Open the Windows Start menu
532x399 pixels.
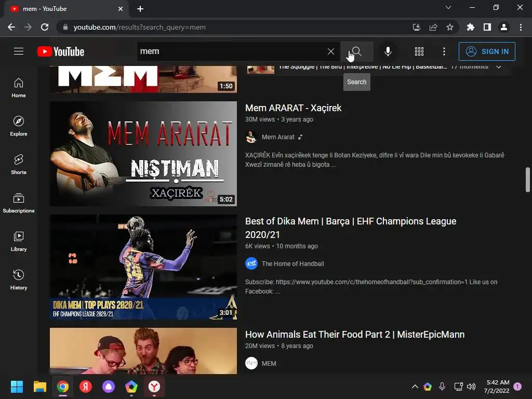coord(17,387)
